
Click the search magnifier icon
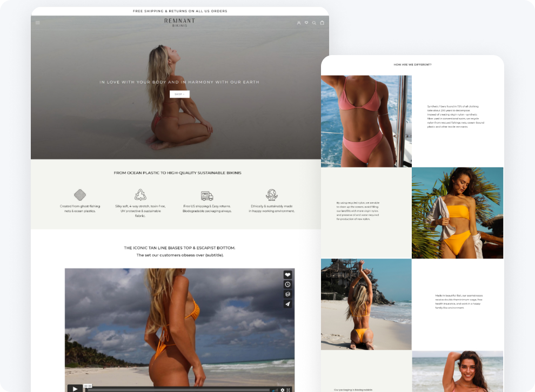313,23
